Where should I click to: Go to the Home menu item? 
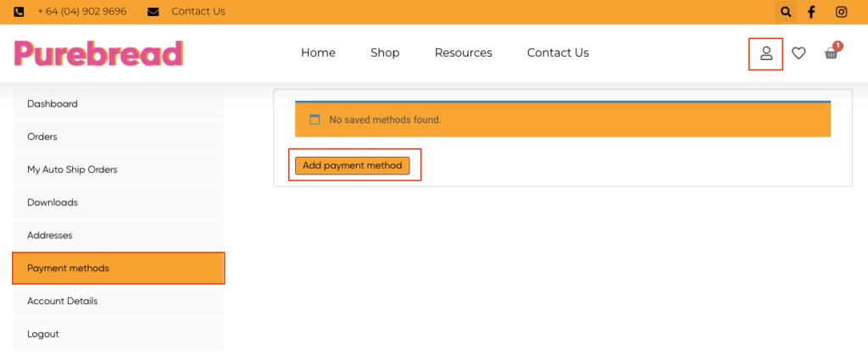coord(319,53)
